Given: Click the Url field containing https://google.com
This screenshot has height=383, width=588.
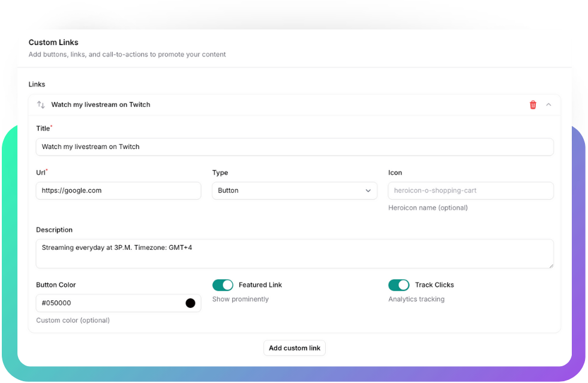Looking at the screenshot, I should (118, 190).
